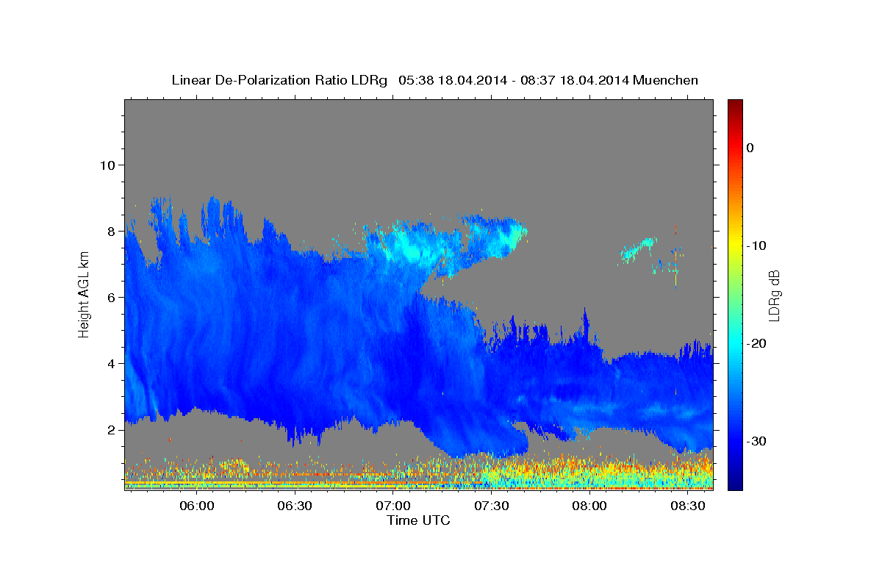Click the '06:30' time axis label

pyautogui.click(x=295, y=506)
